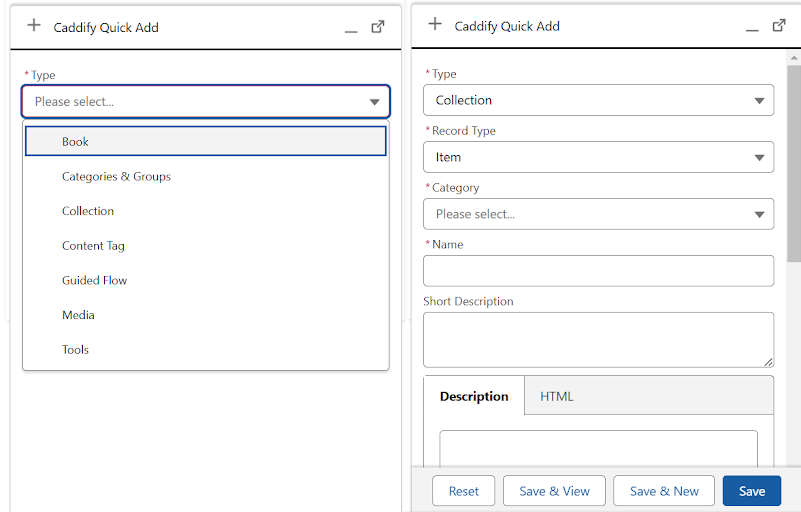Pop out the left Caddify Quick Add panel

click(378, 27)
